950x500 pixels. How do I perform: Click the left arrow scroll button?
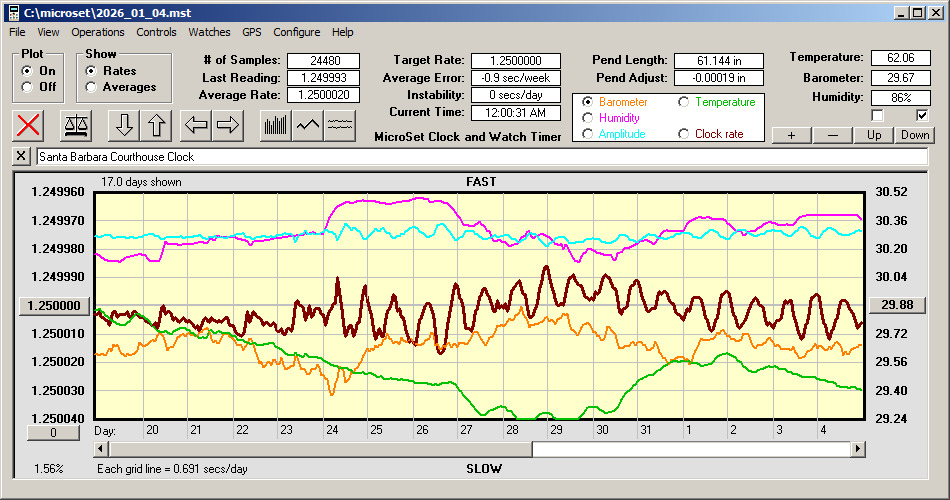pos(196,125)
